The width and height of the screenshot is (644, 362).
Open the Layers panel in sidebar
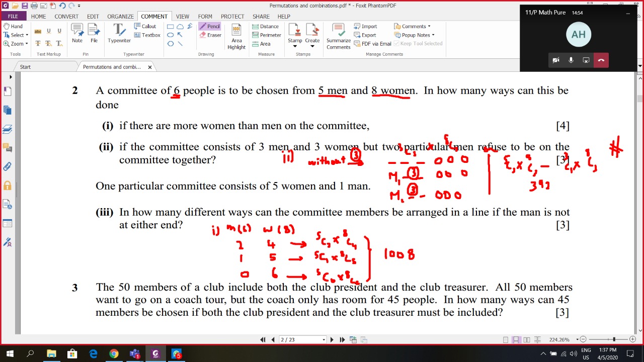click(8, 129)
